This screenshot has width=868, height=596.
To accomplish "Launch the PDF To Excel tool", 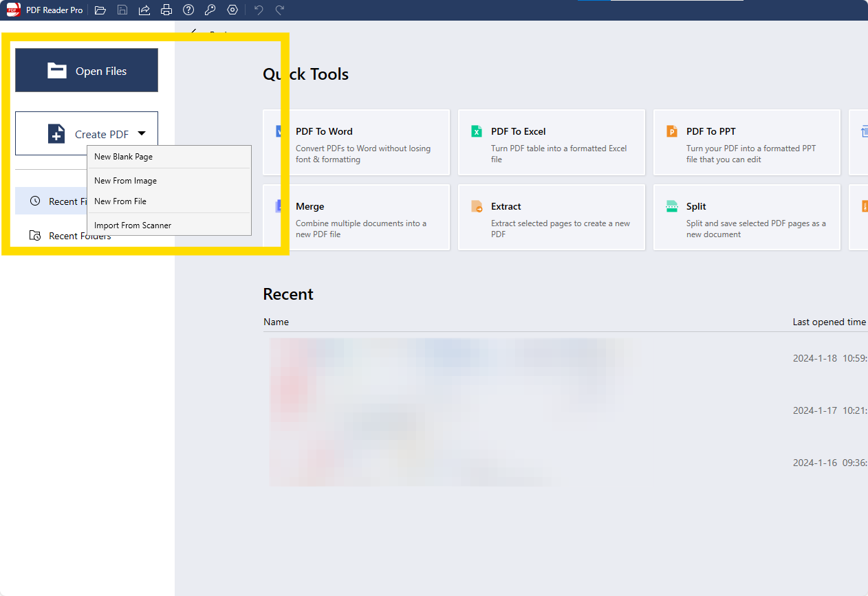I will tap(551, 142).
